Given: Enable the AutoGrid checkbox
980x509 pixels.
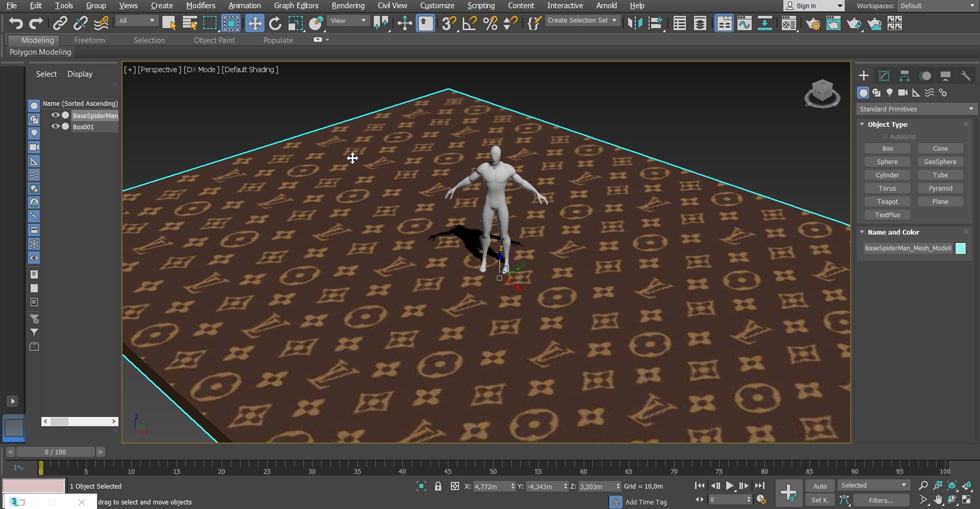Looking at the screenshot, I should pyautogui.click(x=885, y=136).
